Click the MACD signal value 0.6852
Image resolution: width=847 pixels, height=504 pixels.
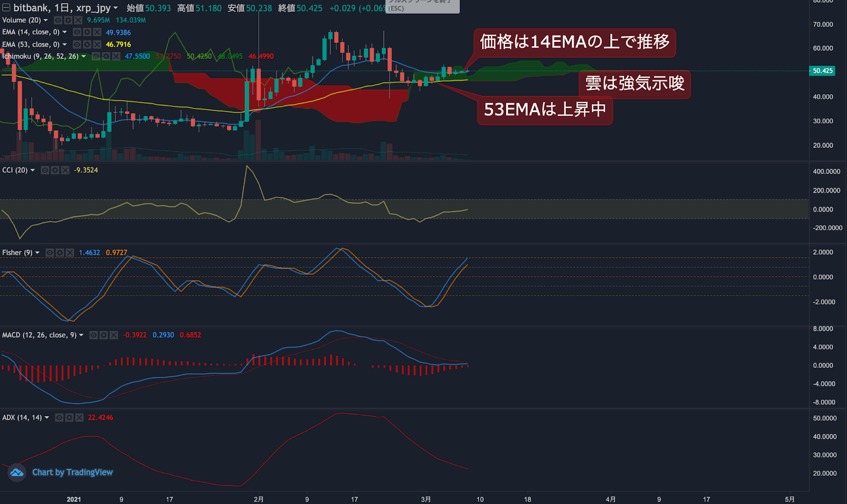[x=191, y=335]
